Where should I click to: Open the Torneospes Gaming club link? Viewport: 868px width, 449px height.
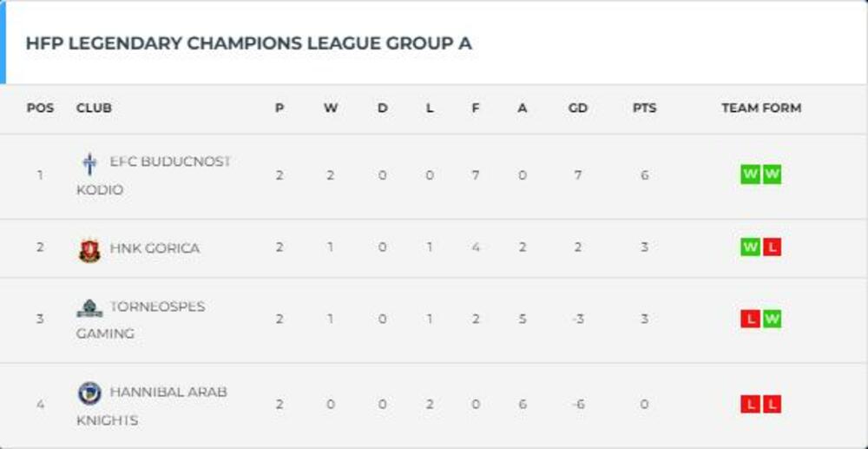(157, 307)
